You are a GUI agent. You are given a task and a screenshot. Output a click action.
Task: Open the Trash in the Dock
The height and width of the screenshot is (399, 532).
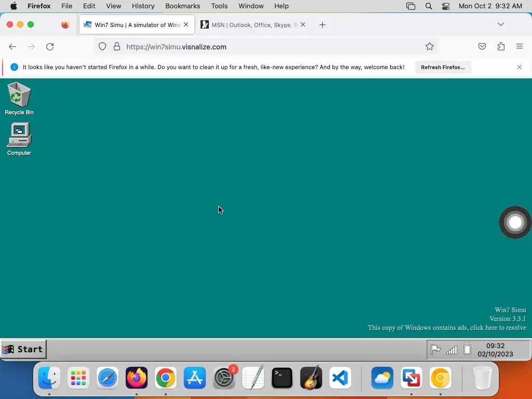482,377
